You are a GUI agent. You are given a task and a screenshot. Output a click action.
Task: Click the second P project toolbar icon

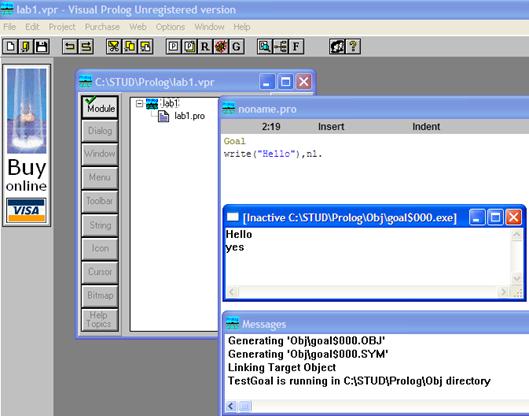[189, 47]
